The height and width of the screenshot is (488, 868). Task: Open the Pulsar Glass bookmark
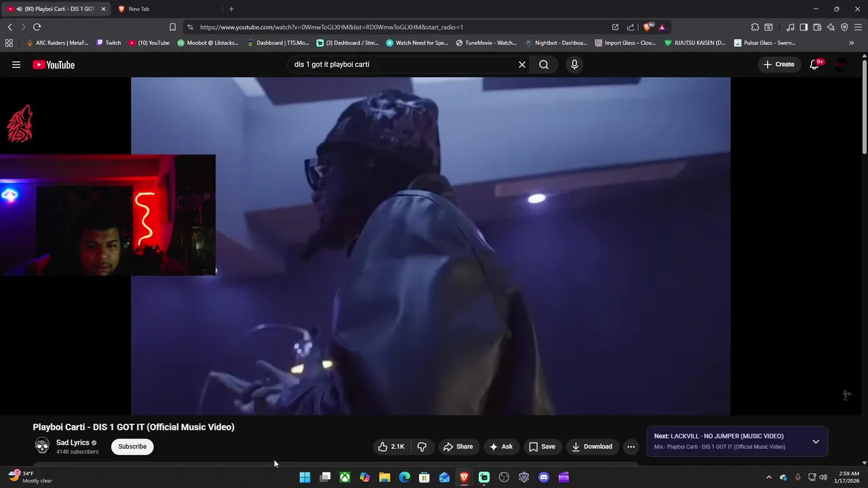pos(764,43)
